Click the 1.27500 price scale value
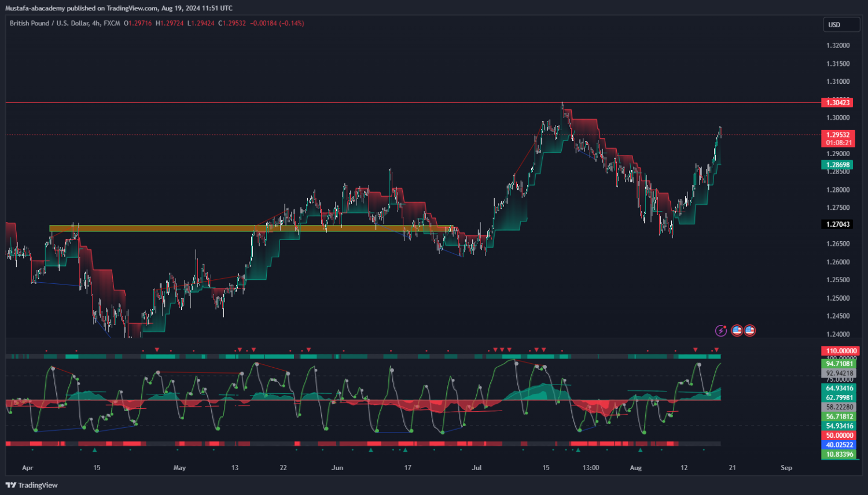Image resolution: width=868 pixels, height=495 pixels. pos(838,208)
